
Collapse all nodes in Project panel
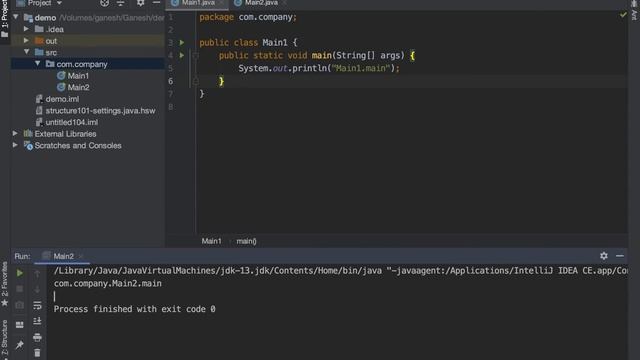click(x=120, y=3)
